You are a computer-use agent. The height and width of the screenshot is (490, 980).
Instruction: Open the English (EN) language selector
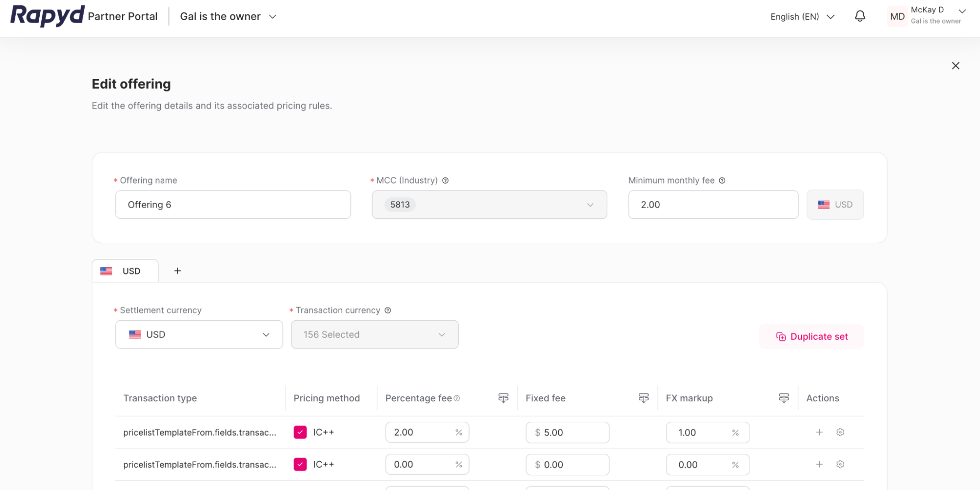[802, 17]
